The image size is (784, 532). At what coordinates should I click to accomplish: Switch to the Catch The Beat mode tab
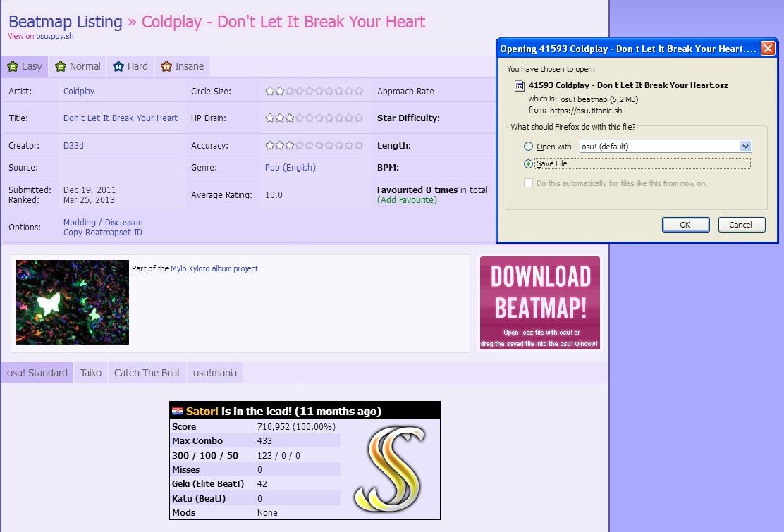click(x=147, y=373)
